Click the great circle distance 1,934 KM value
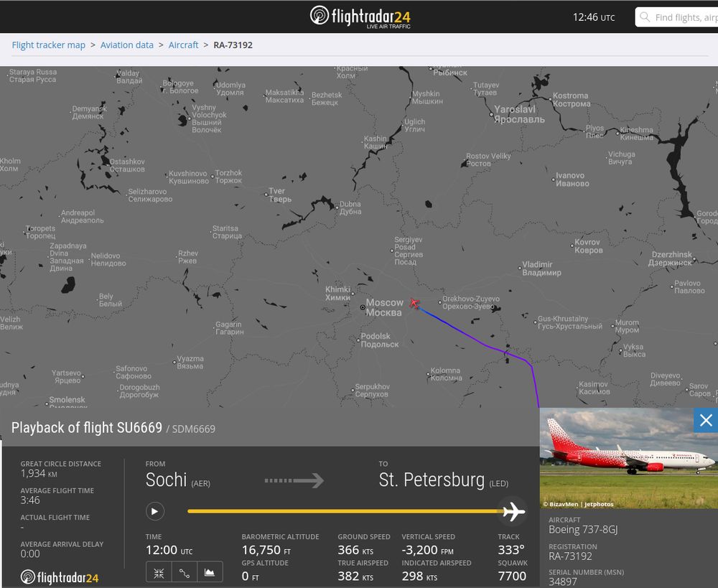Screen dimensions: 718x588 point(39,473)
